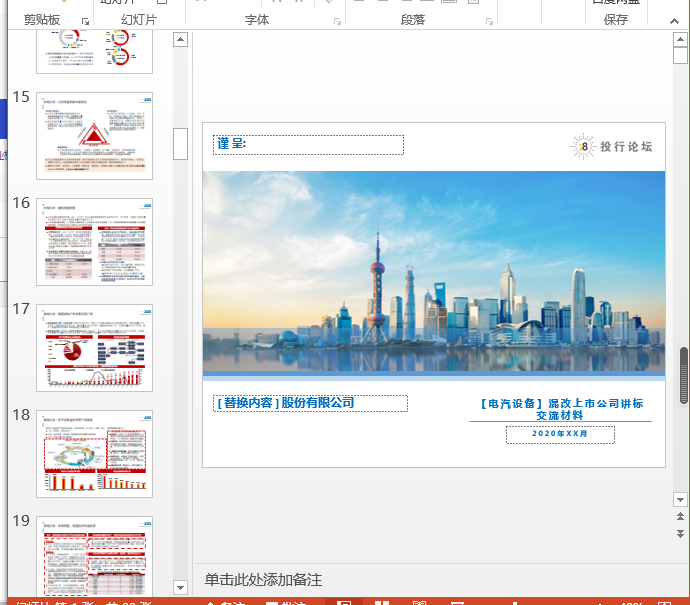This screenshot has width=690, height=605.
Task: Click the slide editor scrollbar handle
Action: coord(680,56)
